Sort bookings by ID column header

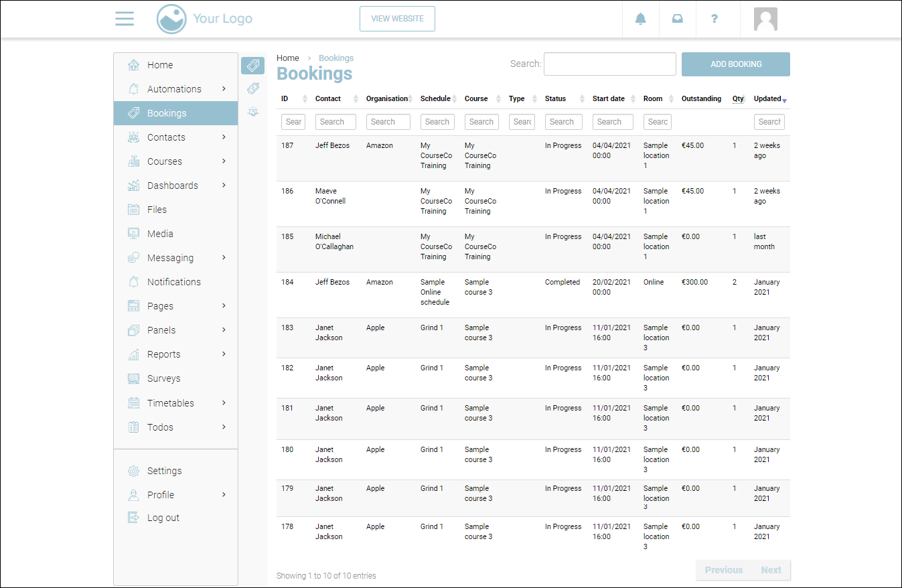pyautogui.click(x=285, y=98)
